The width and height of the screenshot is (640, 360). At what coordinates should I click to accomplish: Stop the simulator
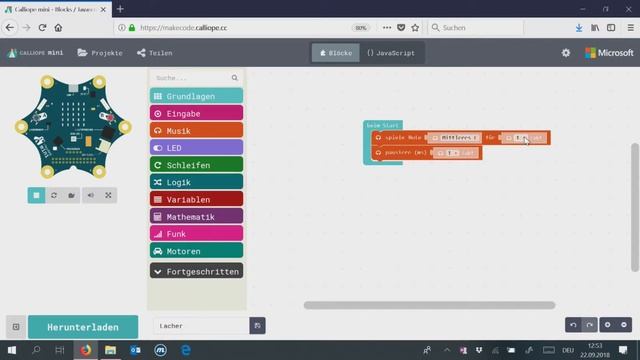pos(36,195)
